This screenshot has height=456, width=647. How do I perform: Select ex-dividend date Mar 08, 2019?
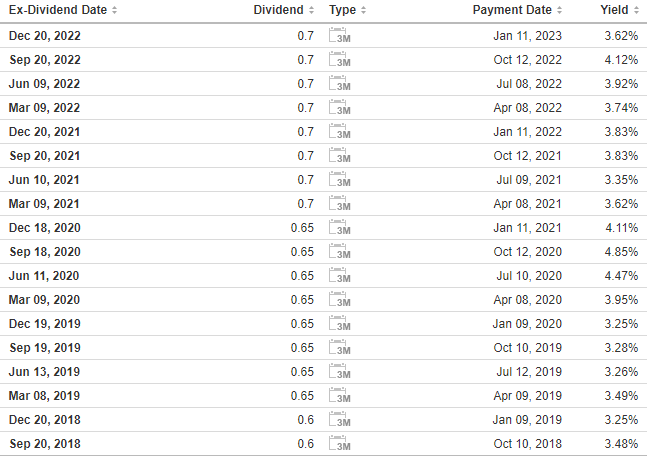pyautogui.click(x=44, y=396)
